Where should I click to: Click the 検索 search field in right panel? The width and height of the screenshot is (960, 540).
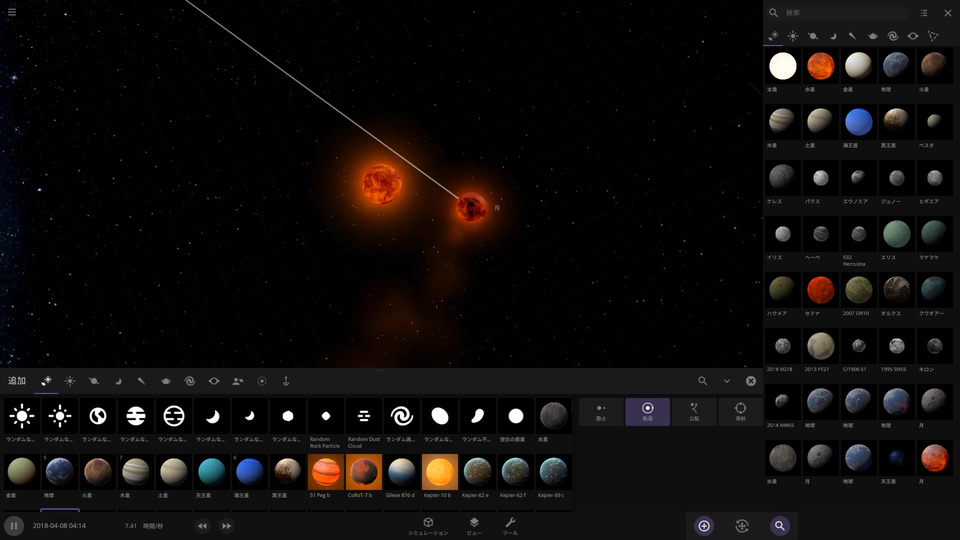(x=845, y=12)
